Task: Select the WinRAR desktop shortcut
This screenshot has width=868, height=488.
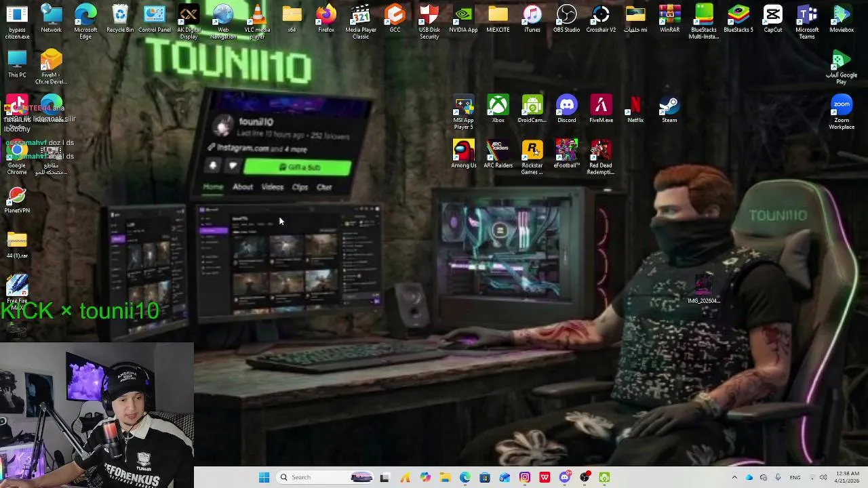Action: 669,18
